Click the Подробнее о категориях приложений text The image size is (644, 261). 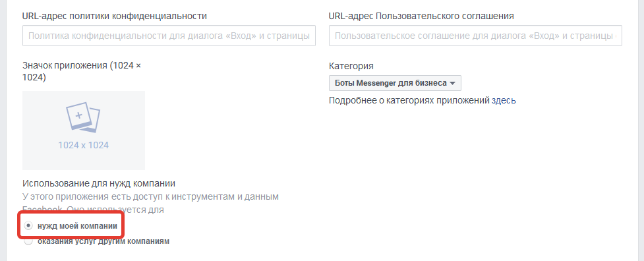409,100
